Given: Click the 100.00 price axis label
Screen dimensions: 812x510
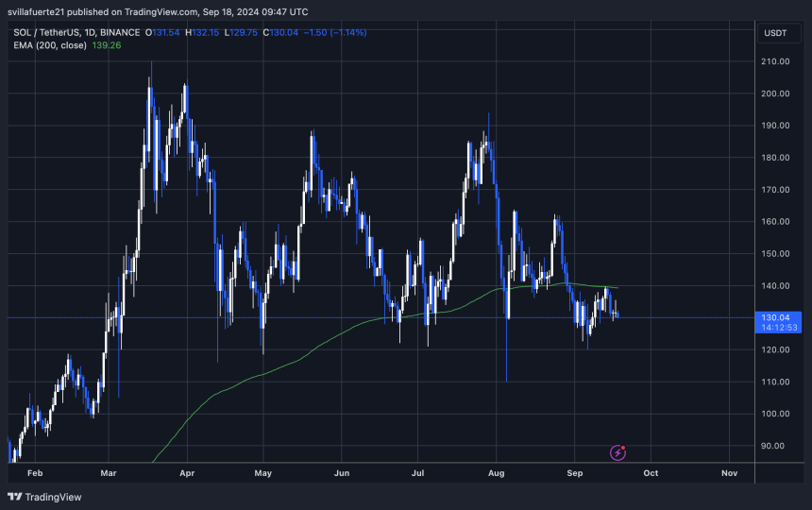Looking at the screenshot, I should [775, 414].
